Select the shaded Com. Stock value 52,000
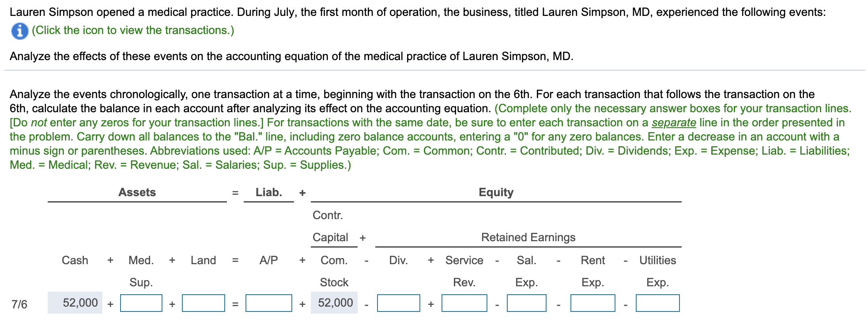The height and width of the screenshot is (334, 868). tap(335, 303)
